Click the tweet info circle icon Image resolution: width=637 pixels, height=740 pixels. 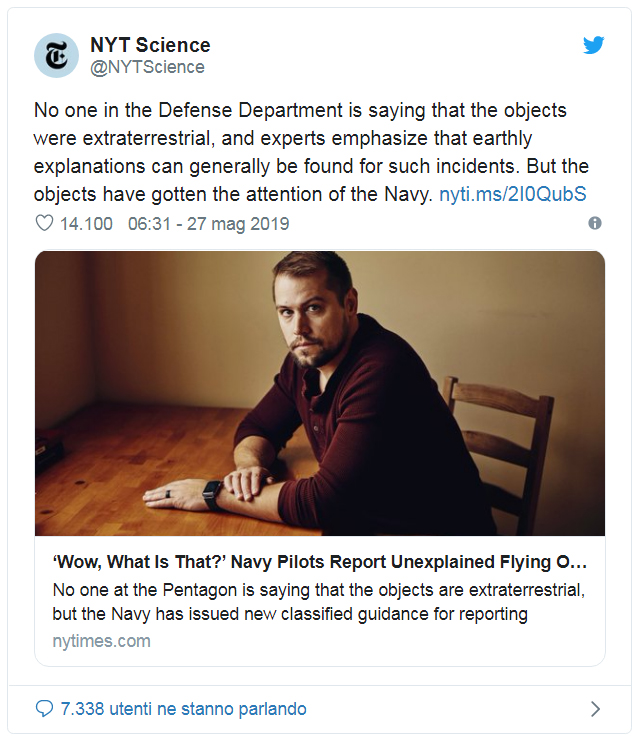click(595, 223)
